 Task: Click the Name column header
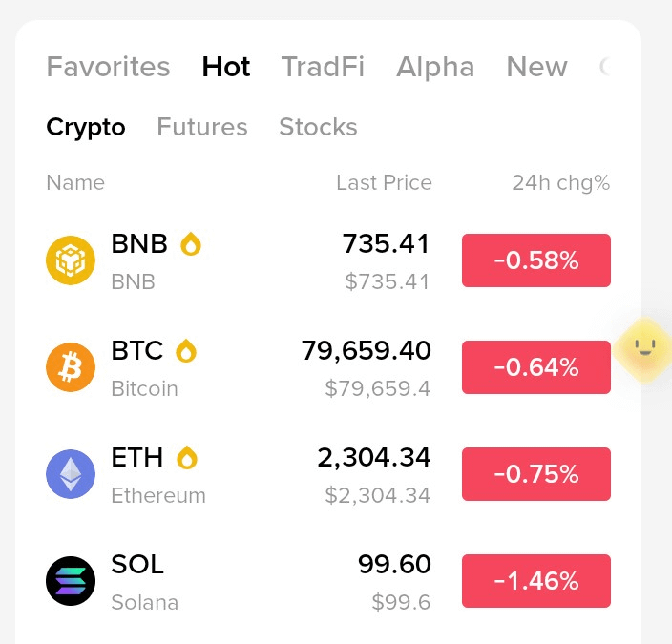(x=75, y=182)
